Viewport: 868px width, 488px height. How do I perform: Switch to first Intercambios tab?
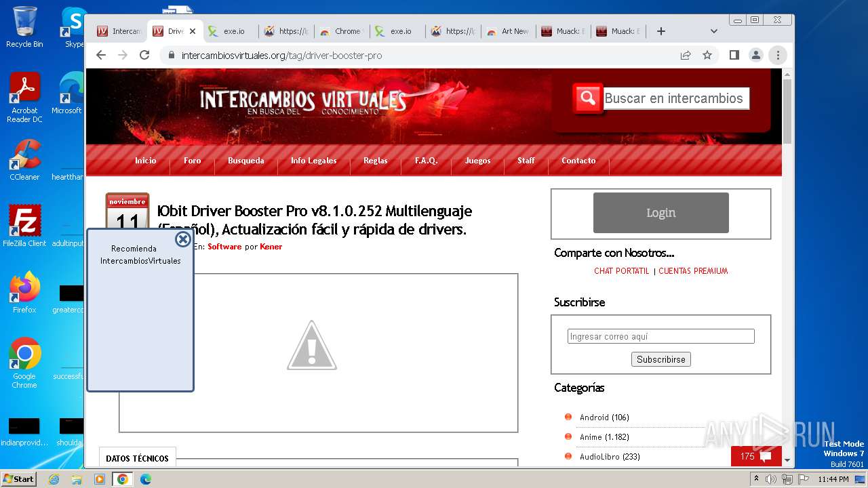119,31
